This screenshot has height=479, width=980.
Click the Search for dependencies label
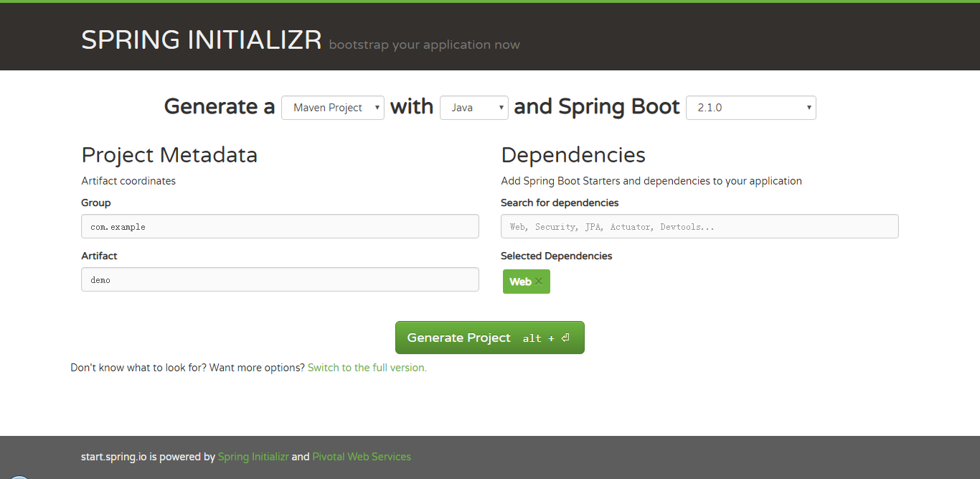click(560, 203)
